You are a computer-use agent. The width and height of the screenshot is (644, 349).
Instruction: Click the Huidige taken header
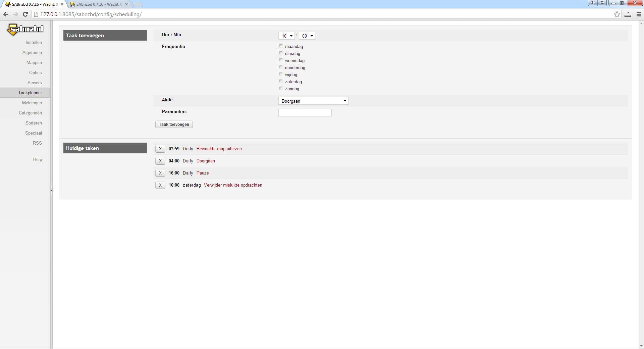105,148
